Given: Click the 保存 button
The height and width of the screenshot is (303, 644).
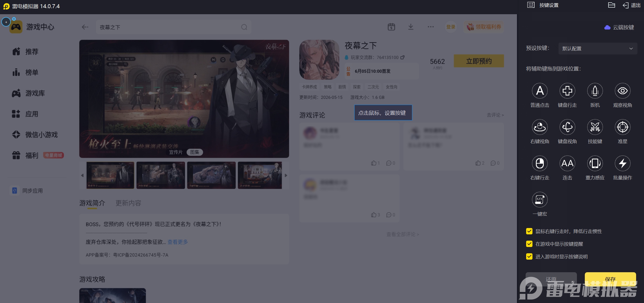Looking at the screenshot, I should (610, 279).
